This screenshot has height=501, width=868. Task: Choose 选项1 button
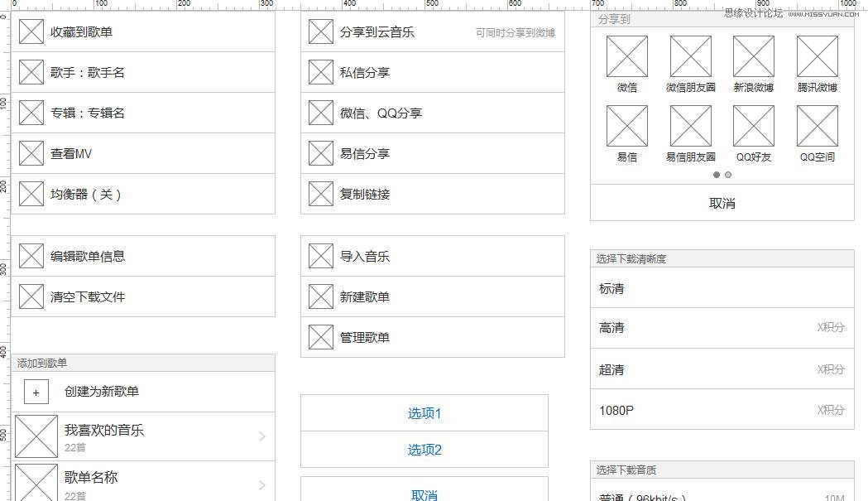(424, 413)
